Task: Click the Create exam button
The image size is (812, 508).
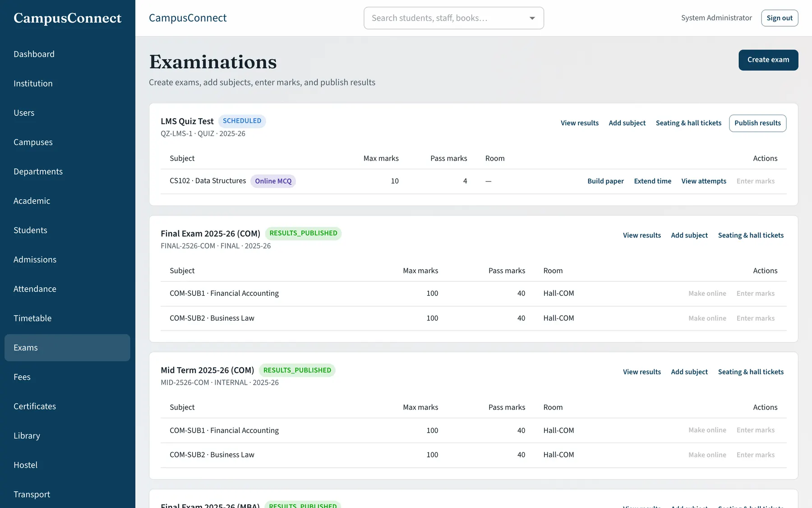Action: pyautogui.click(x=768, y=60)
